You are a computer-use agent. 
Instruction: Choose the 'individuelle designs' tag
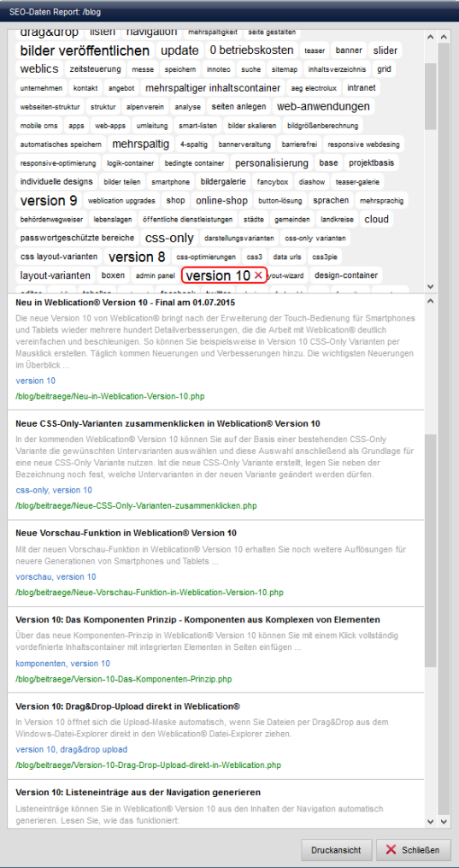56,181
